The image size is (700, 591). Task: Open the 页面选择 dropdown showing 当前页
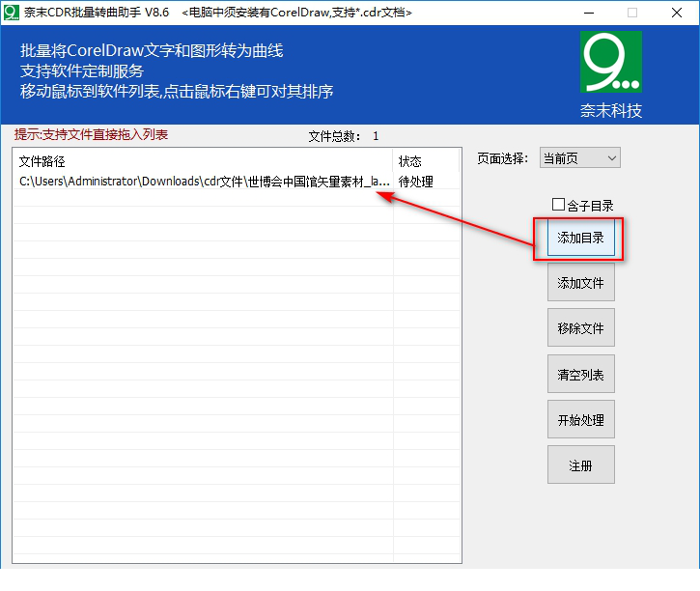point(579,157)
